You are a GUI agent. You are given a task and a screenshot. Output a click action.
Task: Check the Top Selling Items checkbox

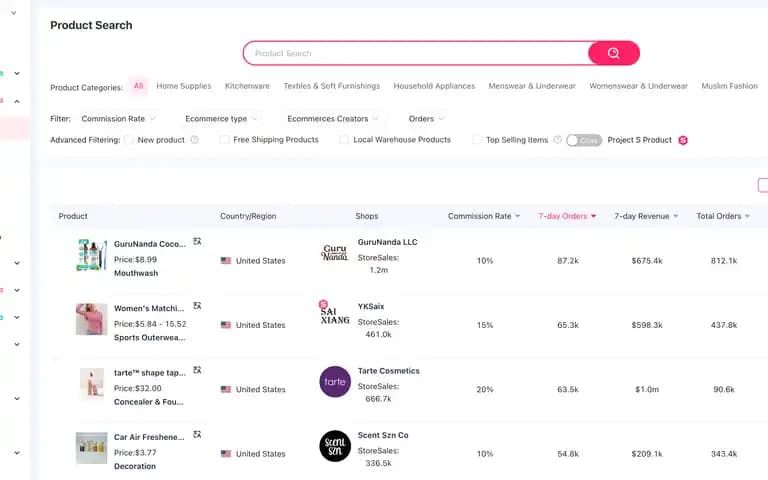[x=477, y=140]
